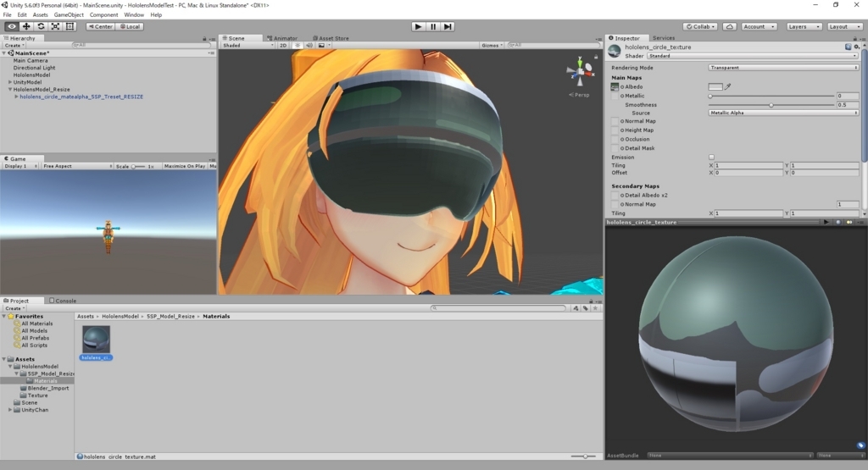Open the File menu

(7, 15)
